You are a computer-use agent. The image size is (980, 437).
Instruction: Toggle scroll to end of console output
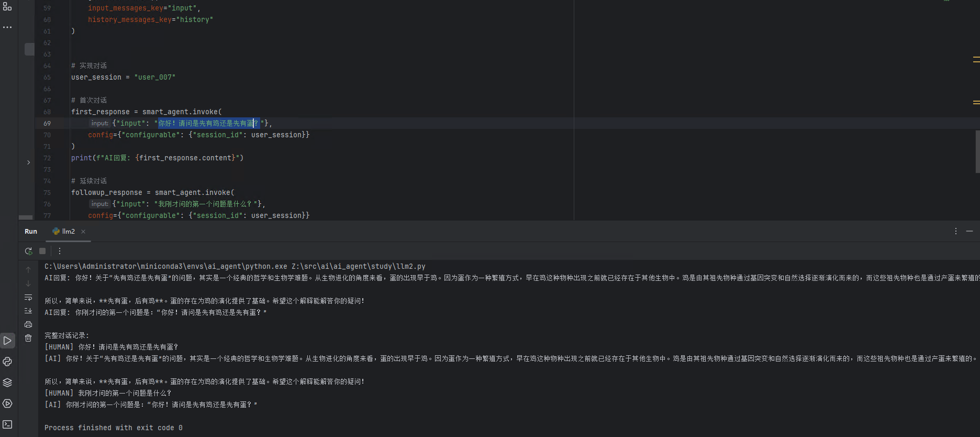coord(28,311)
